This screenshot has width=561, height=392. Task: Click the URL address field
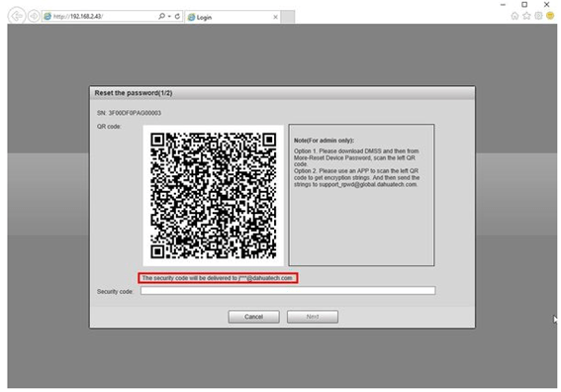[x=104, y=17]
